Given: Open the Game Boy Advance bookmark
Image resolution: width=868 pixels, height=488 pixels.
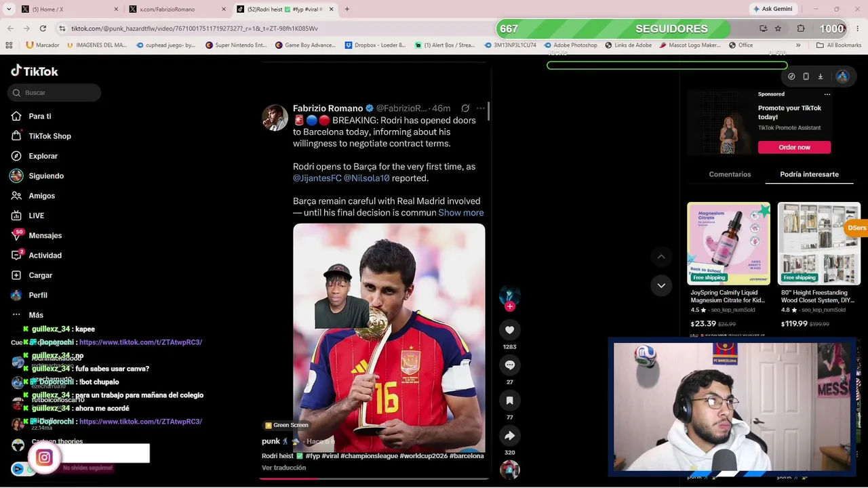Looking at the screenshot, I should 305,45.
